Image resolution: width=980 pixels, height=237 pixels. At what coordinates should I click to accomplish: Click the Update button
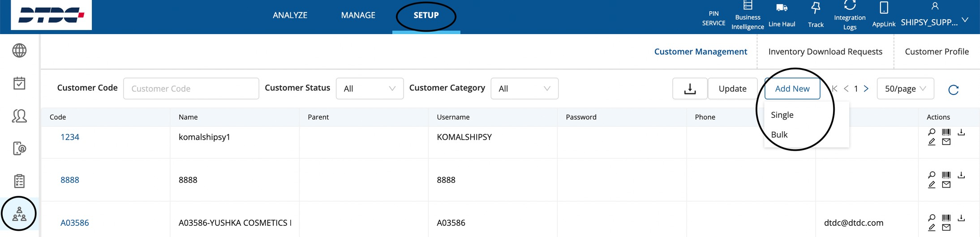pos(732,89)
